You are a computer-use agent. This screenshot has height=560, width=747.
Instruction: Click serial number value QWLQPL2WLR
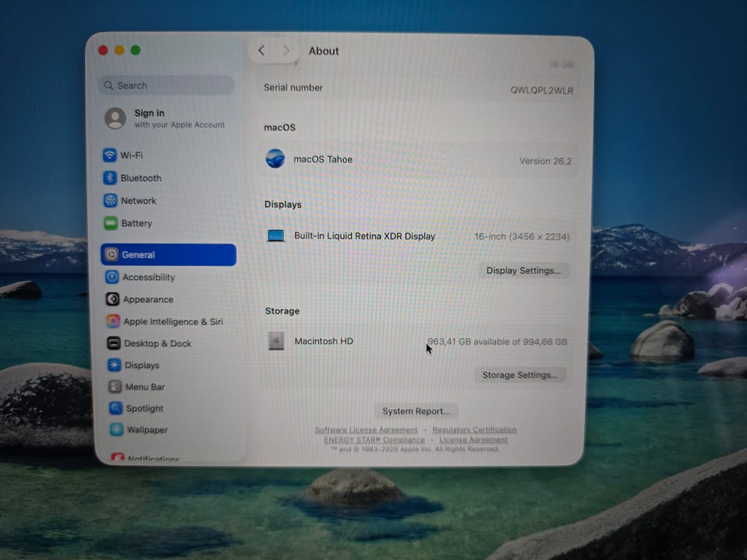tap(542, 90)
